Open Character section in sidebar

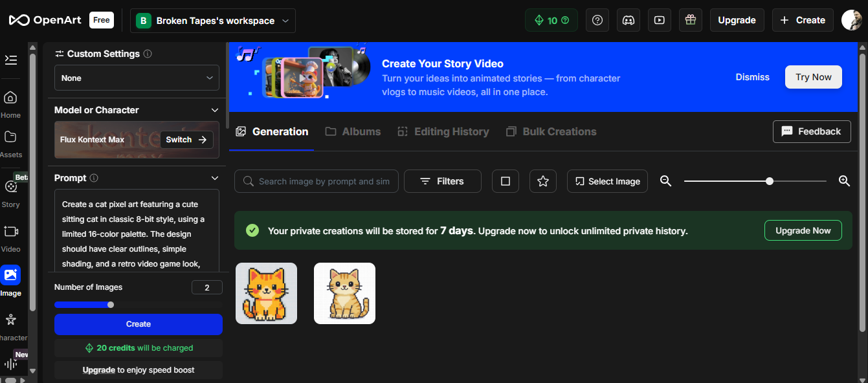click(11, 327)
